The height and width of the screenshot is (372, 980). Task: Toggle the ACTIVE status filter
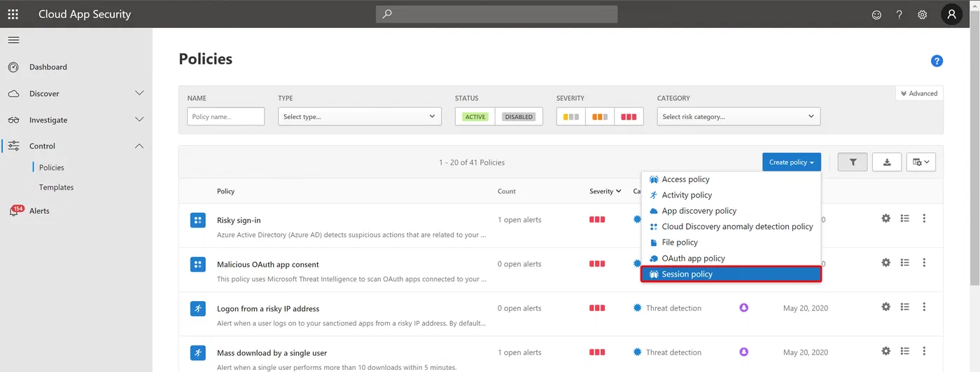(x=475, y=117)
